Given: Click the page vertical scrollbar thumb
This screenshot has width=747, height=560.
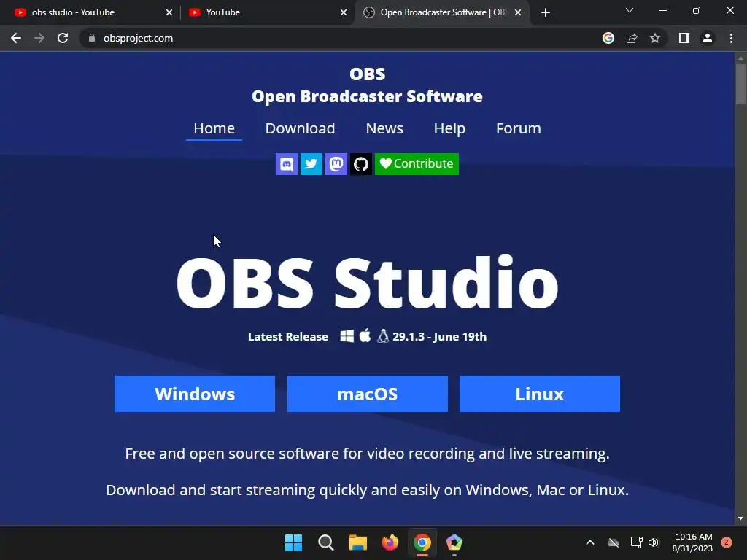Looking at the screenshot, I should click(740, 83).
